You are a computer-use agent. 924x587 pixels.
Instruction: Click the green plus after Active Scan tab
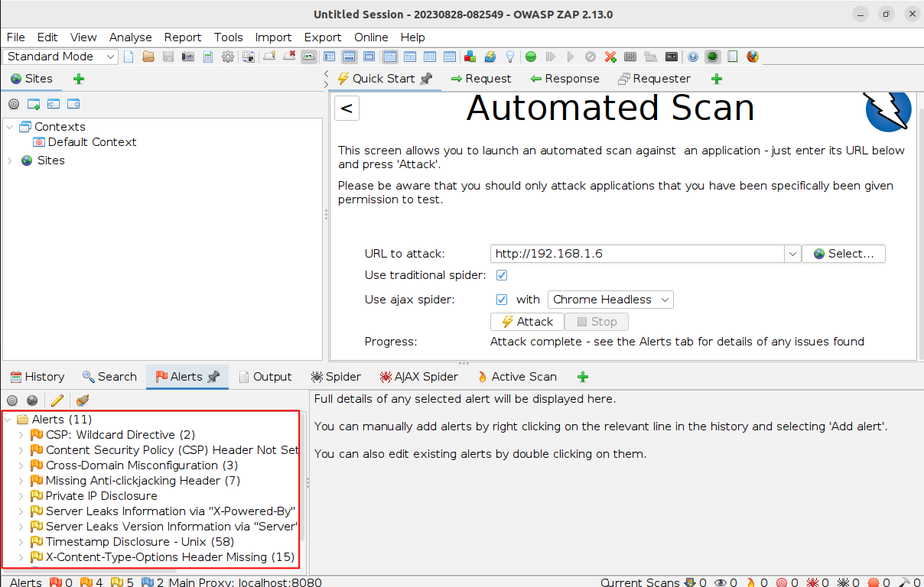(583, 377)
